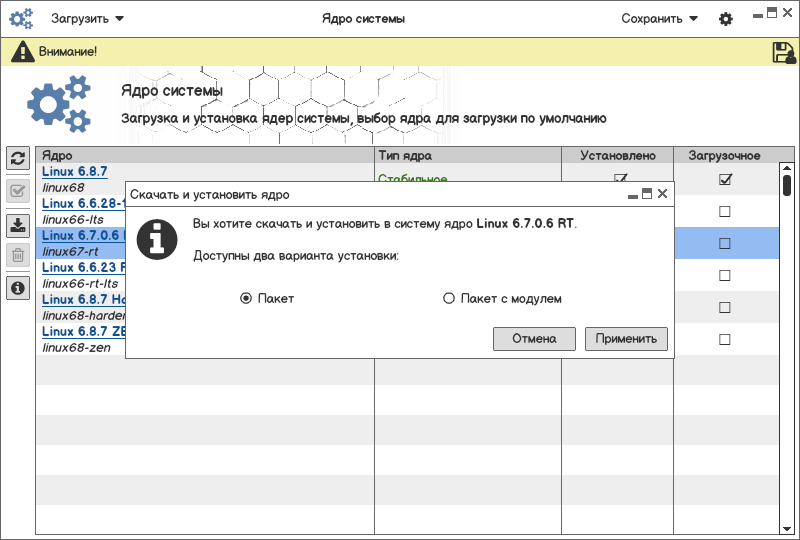Select the "Пакет" radio option
Image resolution: width=800 pixels, height=540 pixels.
(x=246, y=298)
